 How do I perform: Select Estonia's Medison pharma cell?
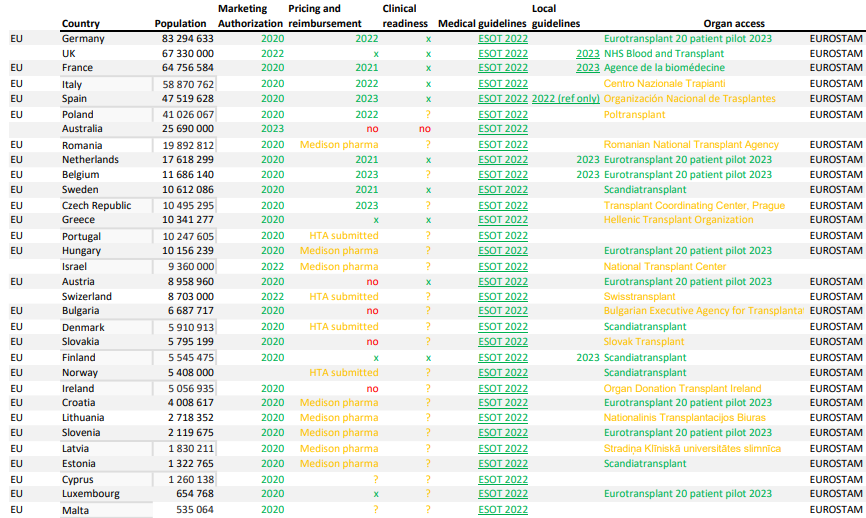tap(339, 463)
